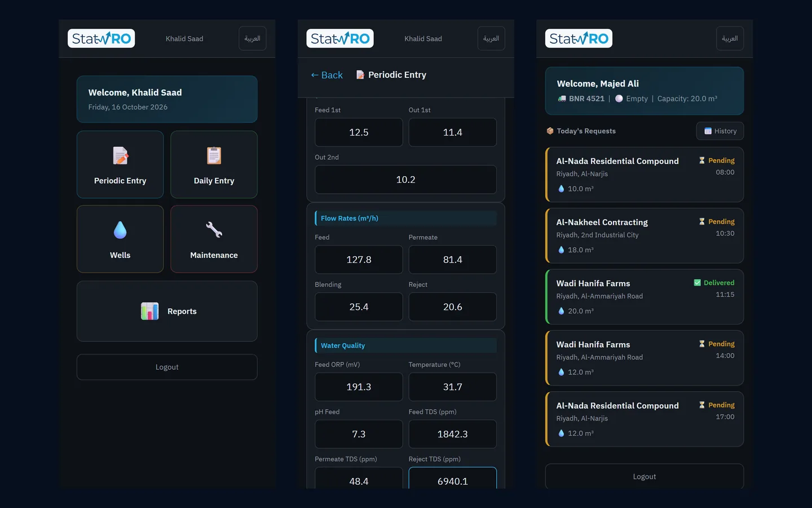Open the Al-Nakheel Contracting request card

click(x=645, y=236)
